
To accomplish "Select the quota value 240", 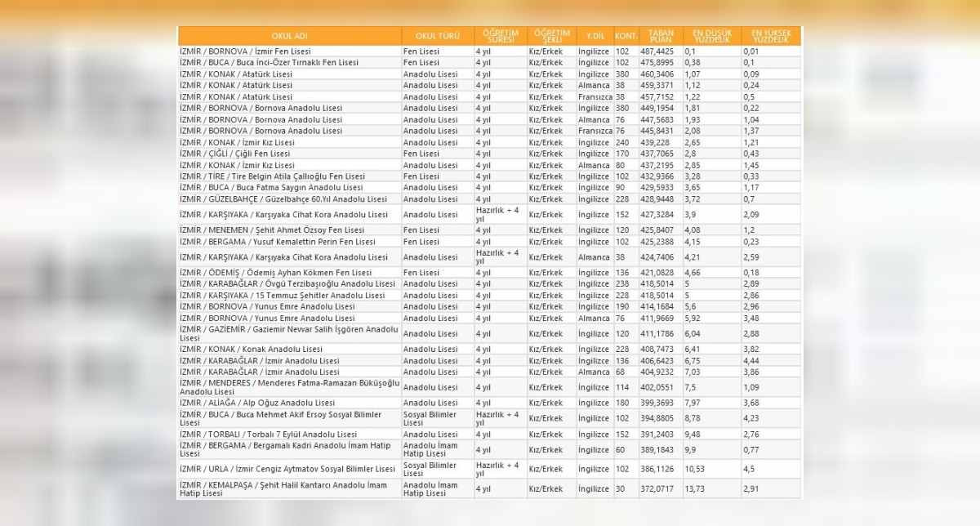I will (622, 143).
